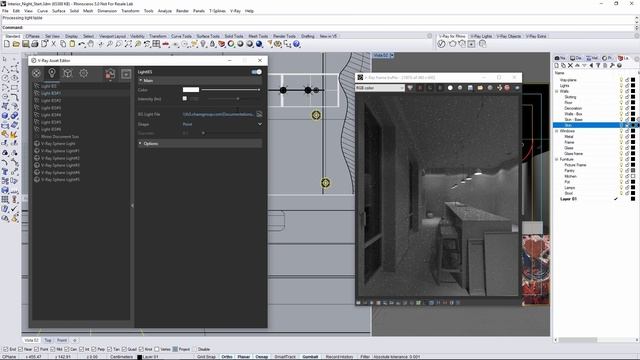Image resolution: width=640 pixels, height=360 pixels.
Task: Open the Materials sphere tab in Asset Editor
Action: click(36, 73)
